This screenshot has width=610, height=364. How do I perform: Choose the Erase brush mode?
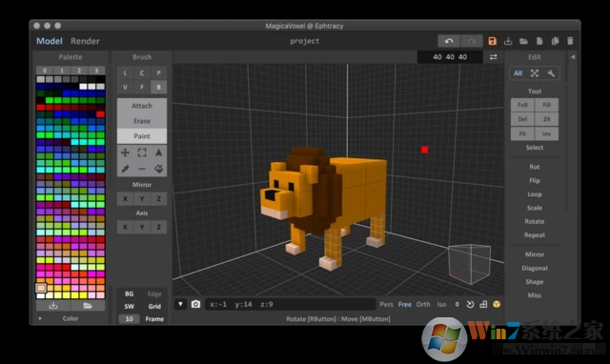tap(142, 121)
